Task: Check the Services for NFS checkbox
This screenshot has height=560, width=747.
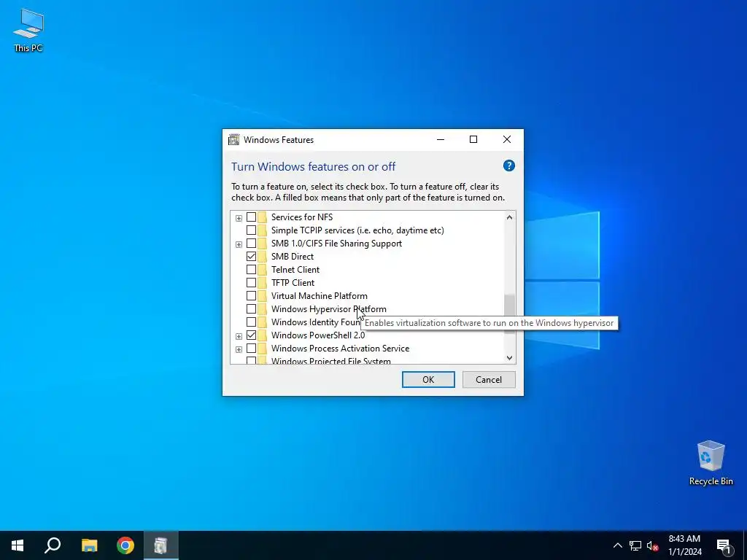Action: (251, 217)
